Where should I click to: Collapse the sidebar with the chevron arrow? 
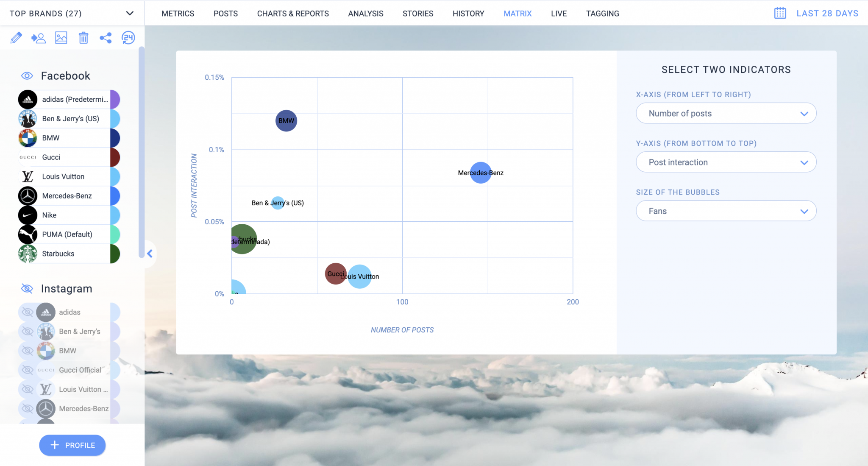tap(149, 254)
